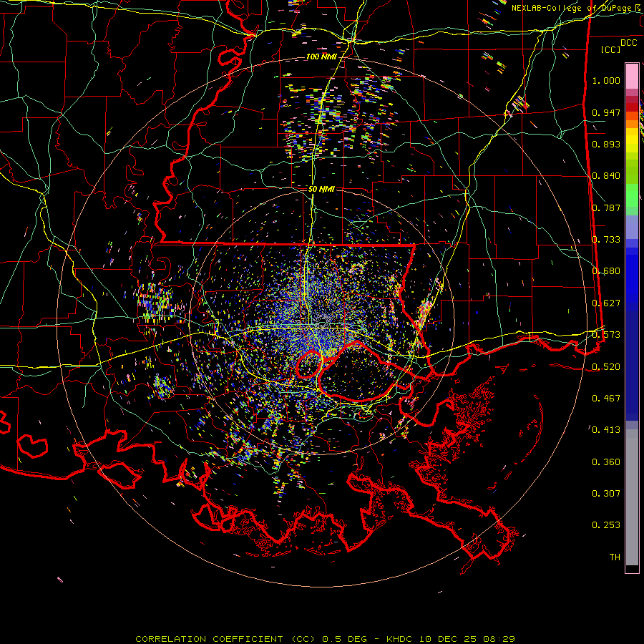
Task: Pick the dark navy color bar segment
Action: click(632, 366)
